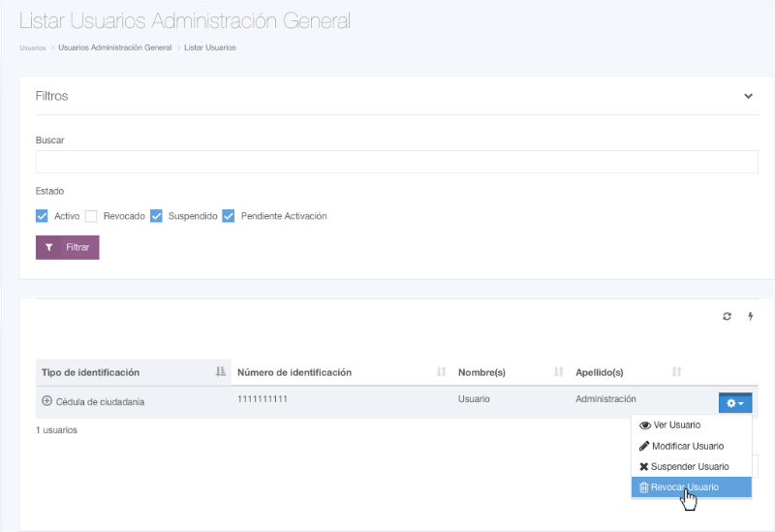
Task: Click the lightning bolt quick actions icon
Action: click(750, 317)
